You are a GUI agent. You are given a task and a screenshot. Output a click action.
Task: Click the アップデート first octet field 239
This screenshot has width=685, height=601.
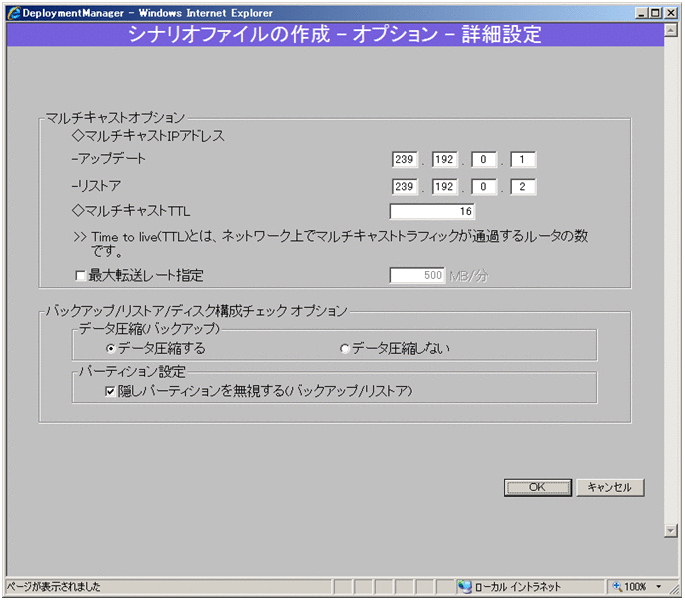(x=405, y=159)
